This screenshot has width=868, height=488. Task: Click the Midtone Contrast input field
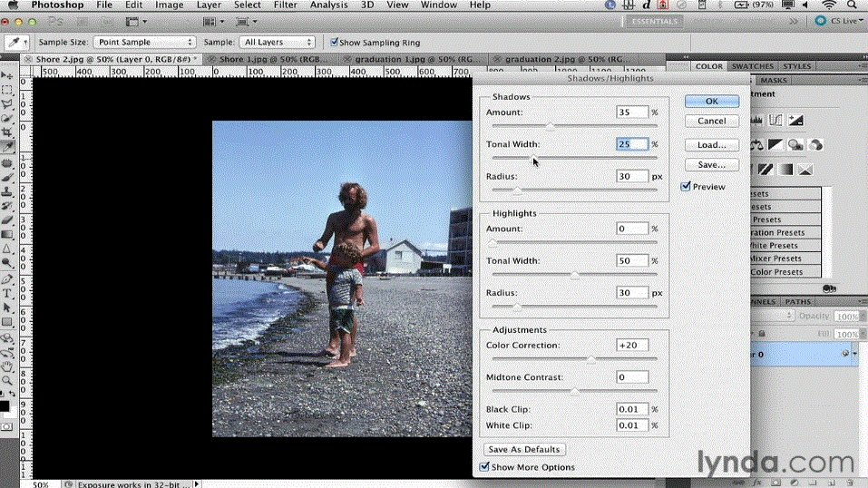(x=631, y=376)
